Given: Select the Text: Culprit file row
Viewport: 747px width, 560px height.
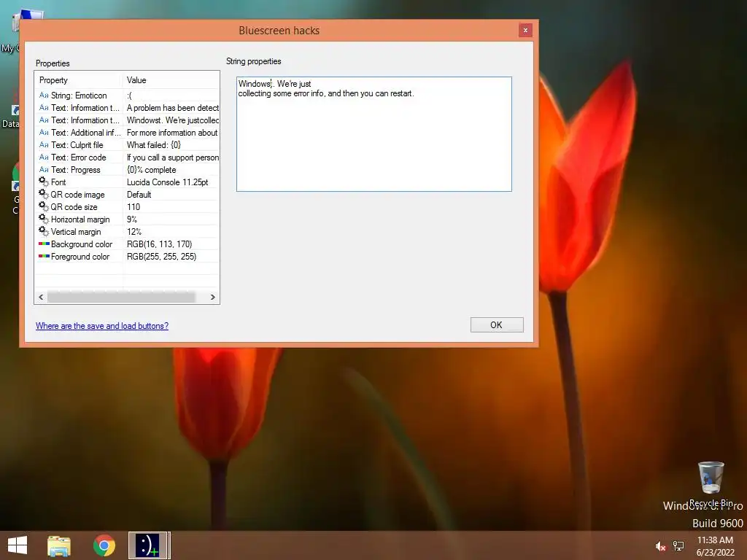Looking at the screenshot, I should 127,145.
